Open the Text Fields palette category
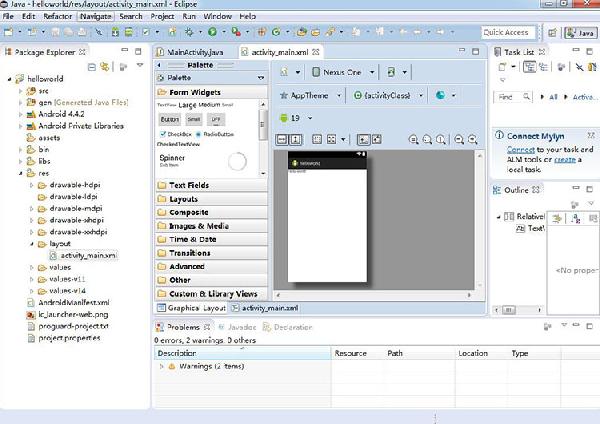Image resolution: width=600 pixels, height=424 pixels. [211, 185]
